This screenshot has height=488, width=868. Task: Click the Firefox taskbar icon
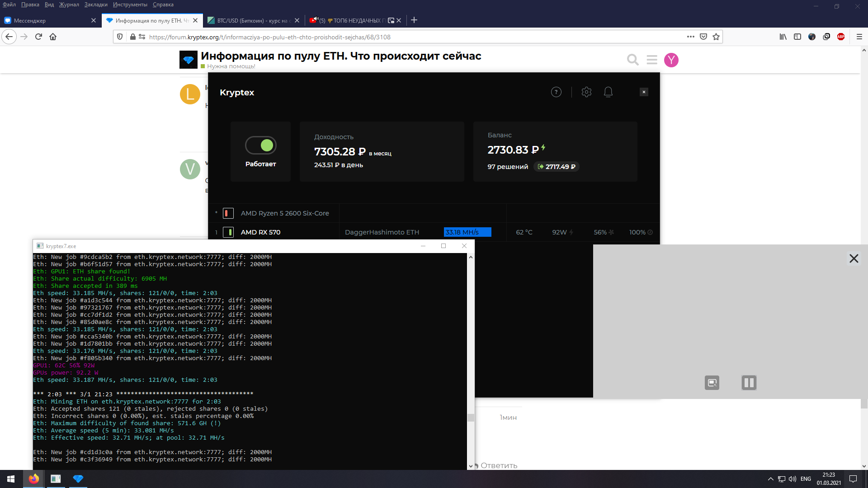[x=34, y=479]
